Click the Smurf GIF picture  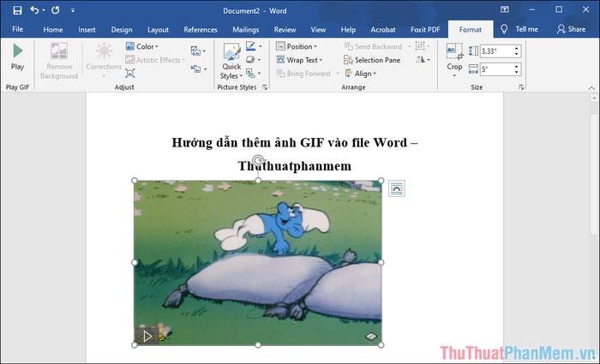coord(258,263)
